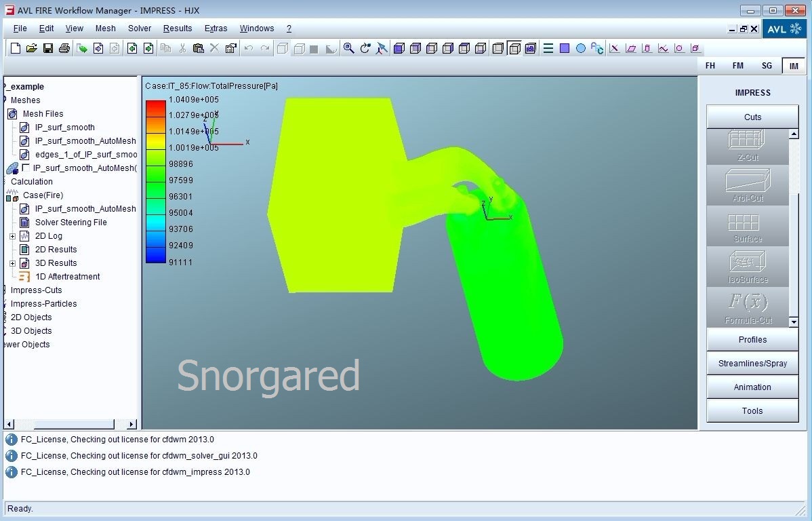Open the File menu

click(20, 28)
